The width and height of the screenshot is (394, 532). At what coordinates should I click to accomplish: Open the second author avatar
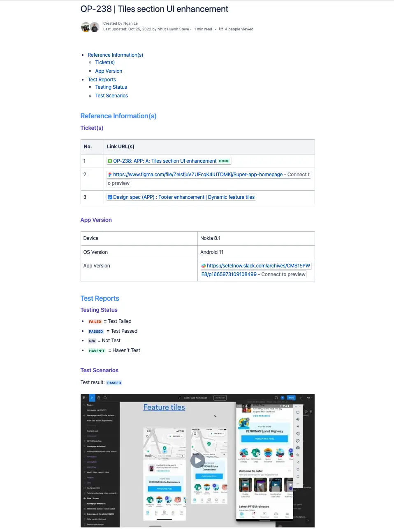pos(95,28)
